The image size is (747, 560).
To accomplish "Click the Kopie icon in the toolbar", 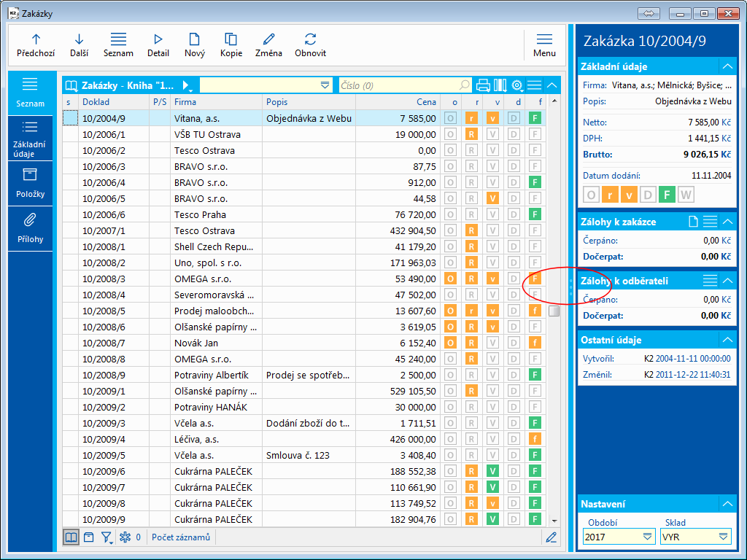I will pos(231,40).
